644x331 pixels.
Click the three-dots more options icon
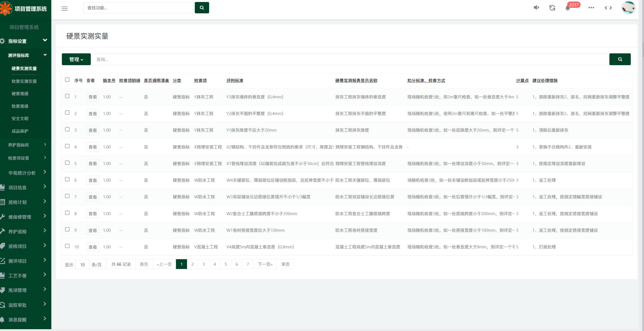coord(591,8)
